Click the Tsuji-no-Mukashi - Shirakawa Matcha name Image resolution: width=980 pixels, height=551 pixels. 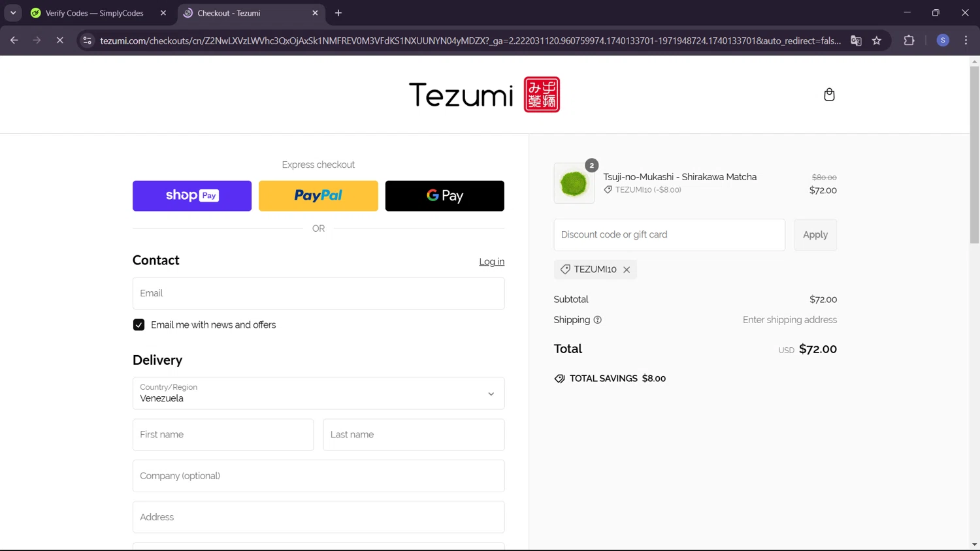[679, 177]
